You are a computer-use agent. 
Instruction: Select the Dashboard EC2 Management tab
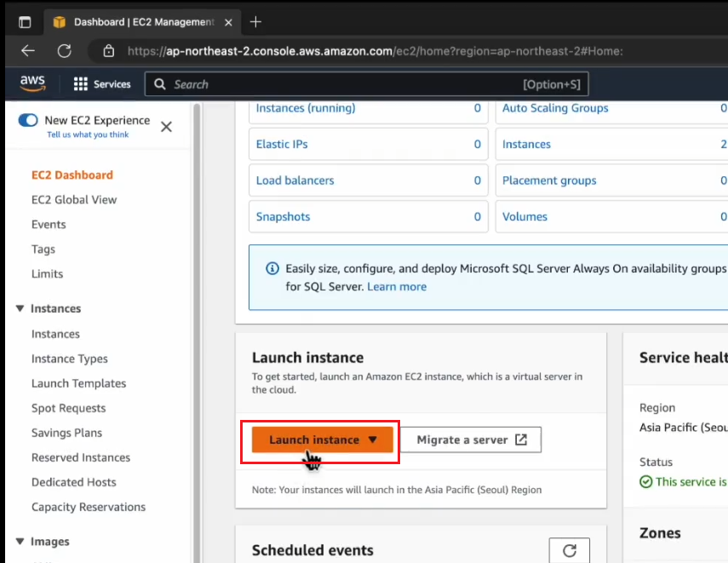(143, 22)
